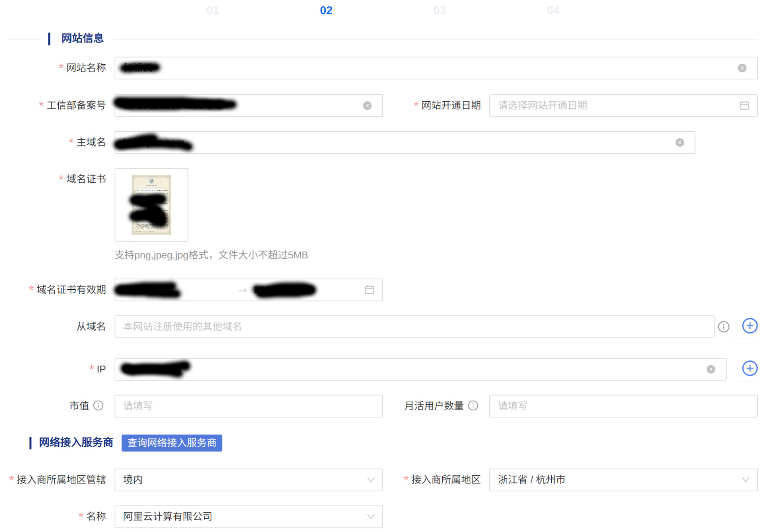Clear the 网站名称 input field
The width and height of the screenshot is (772, 532).
[x=742, y=68]
